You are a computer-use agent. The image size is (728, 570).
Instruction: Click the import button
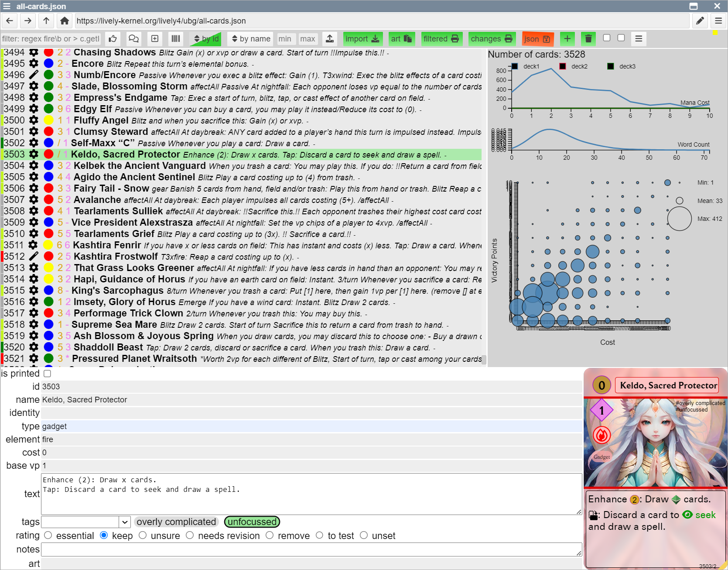362,39
